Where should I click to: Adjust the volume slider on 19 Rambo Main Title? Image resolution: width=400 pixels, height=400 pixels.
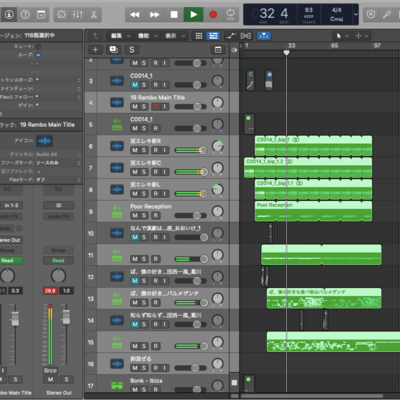[x=191, y=107]
